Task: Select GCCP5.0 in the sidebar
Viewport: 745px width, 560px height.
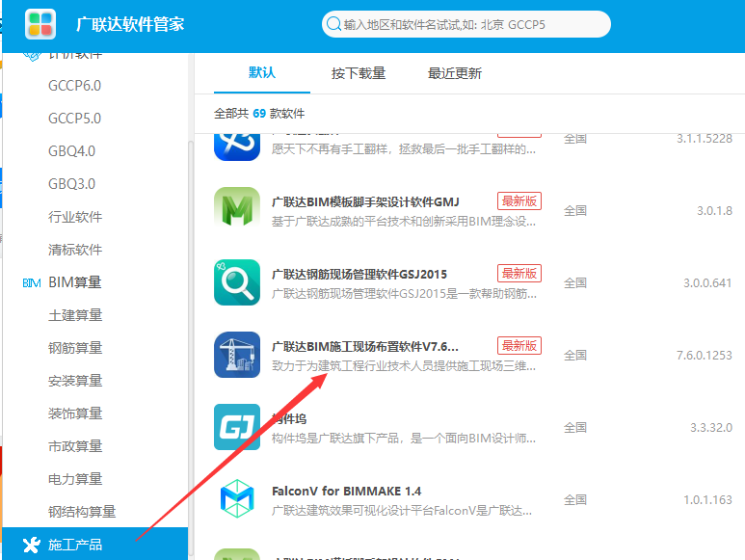Action: coord(74,119)
